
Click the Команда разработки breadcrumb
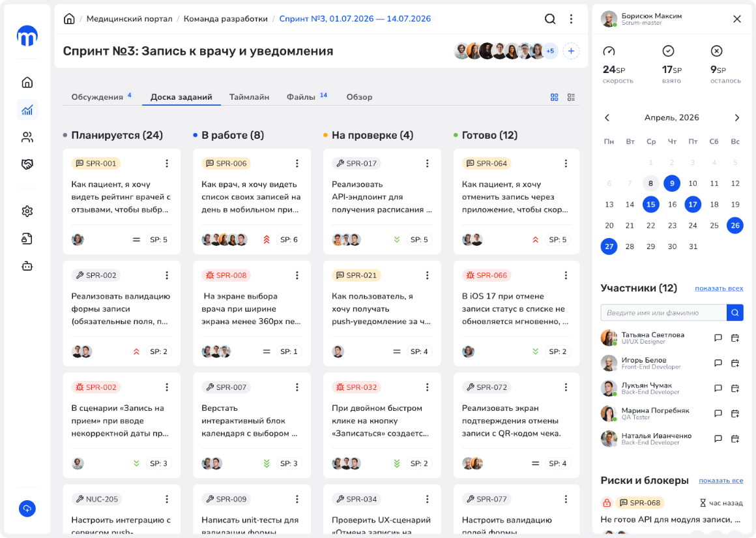tap(225, 19)
